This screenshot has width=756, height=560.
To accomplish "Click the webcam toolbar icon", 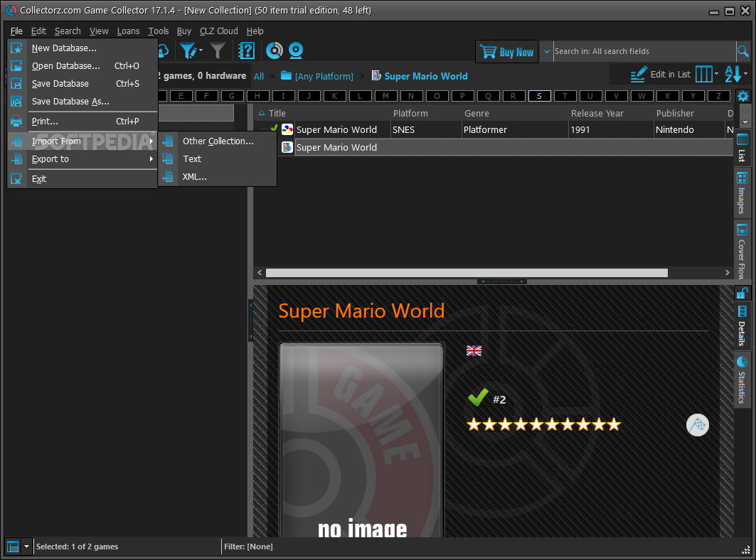I will point(296,50).
